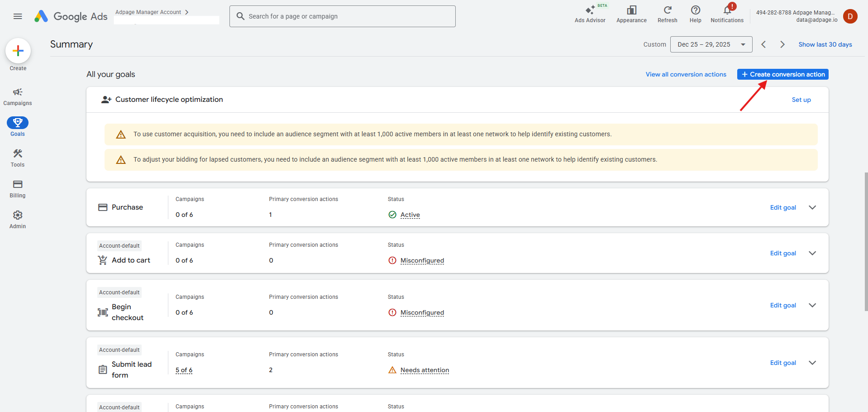Open the main hamburger menu

tap(18, 16)
